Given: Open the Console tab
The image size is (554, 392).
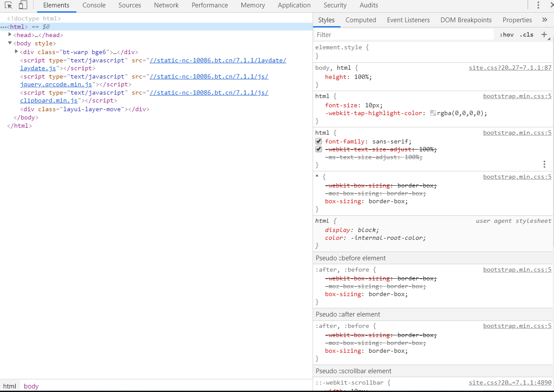Looking at the screenshot, I should click(x=94, y=5).
